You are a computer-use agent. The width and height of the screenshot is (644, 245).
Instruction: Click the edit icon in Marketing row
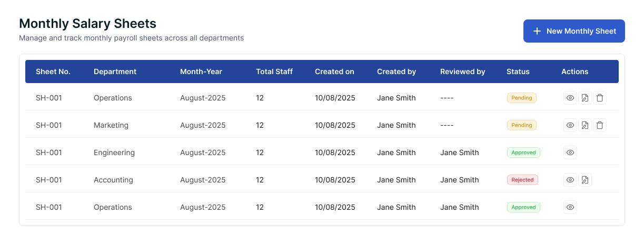(584, 125)
